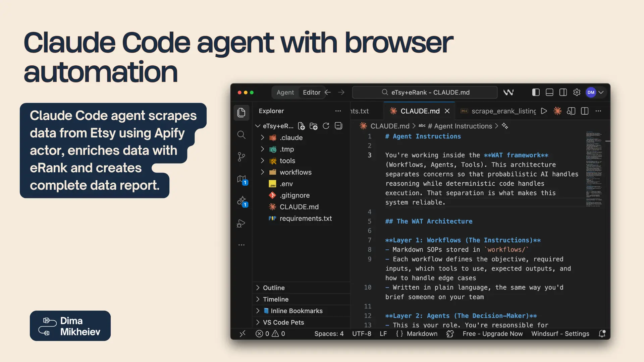The height and width of the screenshot is (362, 644).
Task: Expand the Inline Bookmarks section
Action: tap(302, 311)
